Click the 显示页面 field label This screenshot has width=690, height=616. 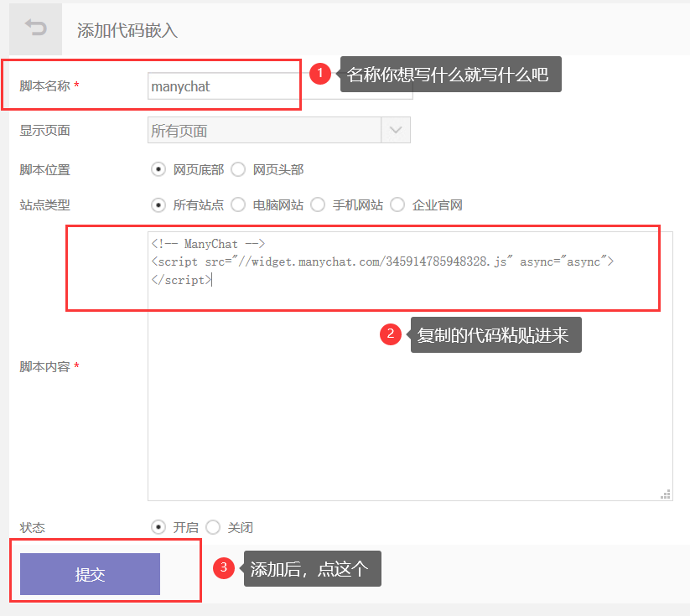click(x=45, y=130)
